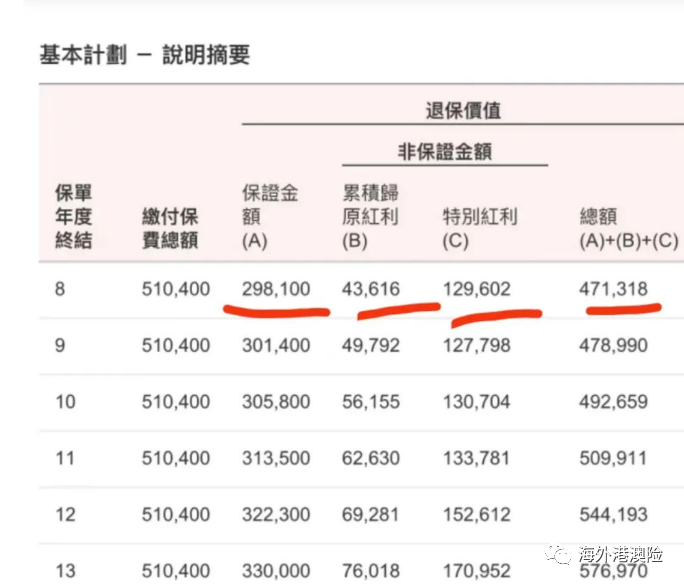This screenshot has width=684, height=584.
Task: Select the 510,400 cell in year 13 row
Action: coord(176,571)
